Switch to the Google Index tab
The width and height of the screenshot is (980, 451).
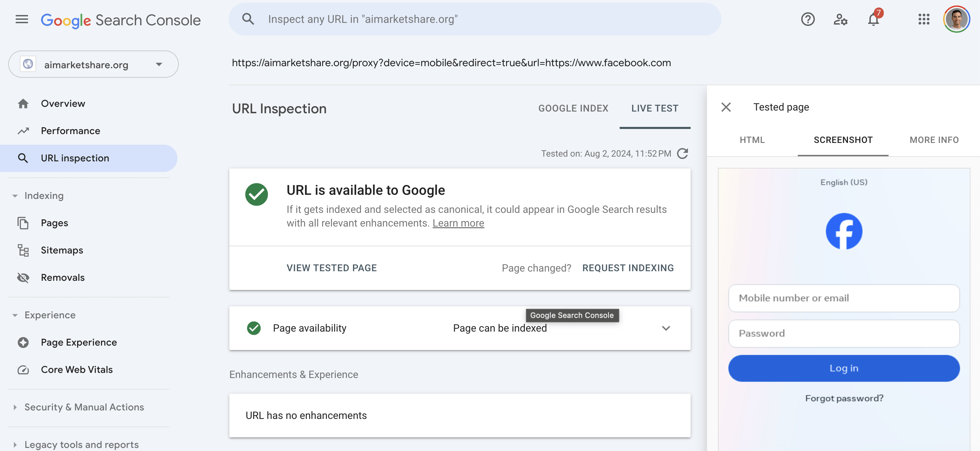coord(573,108)
